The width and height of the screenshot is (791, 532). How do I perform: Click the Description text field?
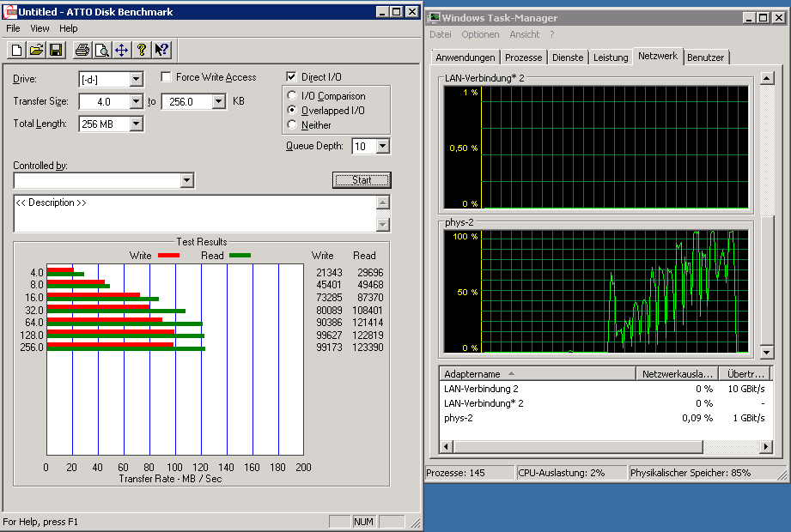(x=195, y=214)
